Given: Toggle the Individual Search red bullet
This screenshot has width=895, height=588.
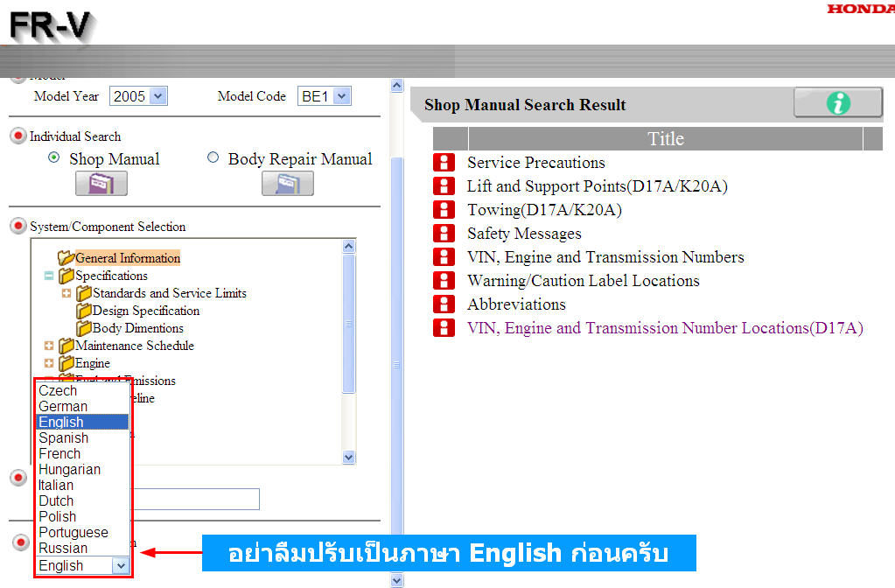Looking at the screenshot, I should 18,136.
